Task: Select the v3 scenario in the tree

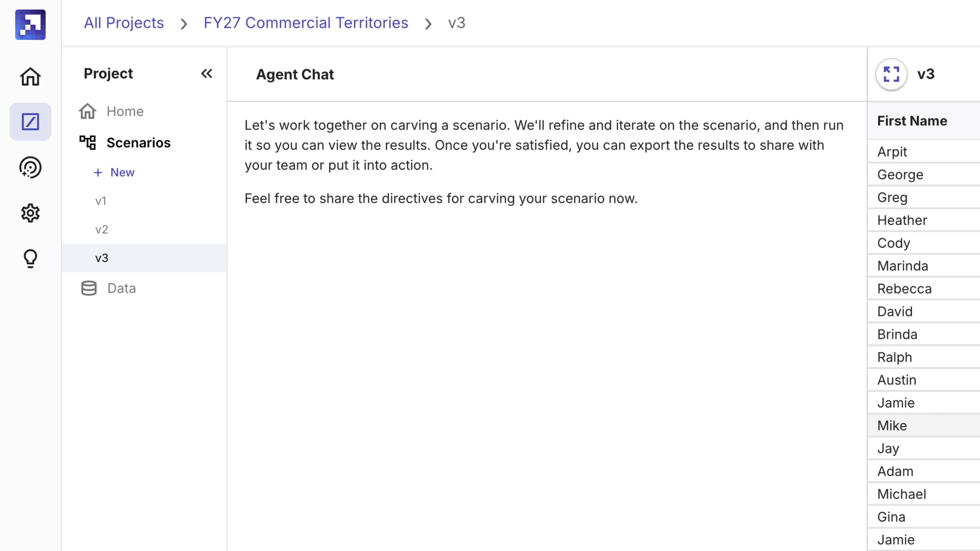Action: pyautogui.click(x=102, y=257)
